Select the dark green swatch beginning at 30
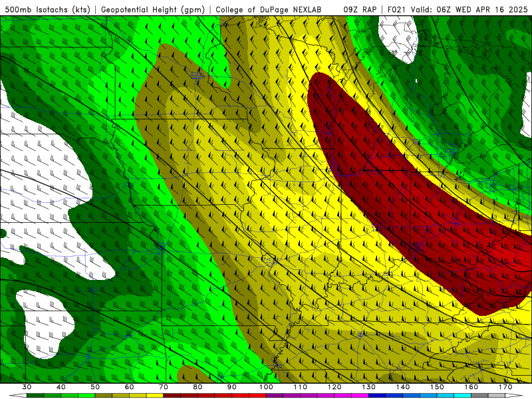The width and height of the screenshot is (532, 399). (35, 395)
